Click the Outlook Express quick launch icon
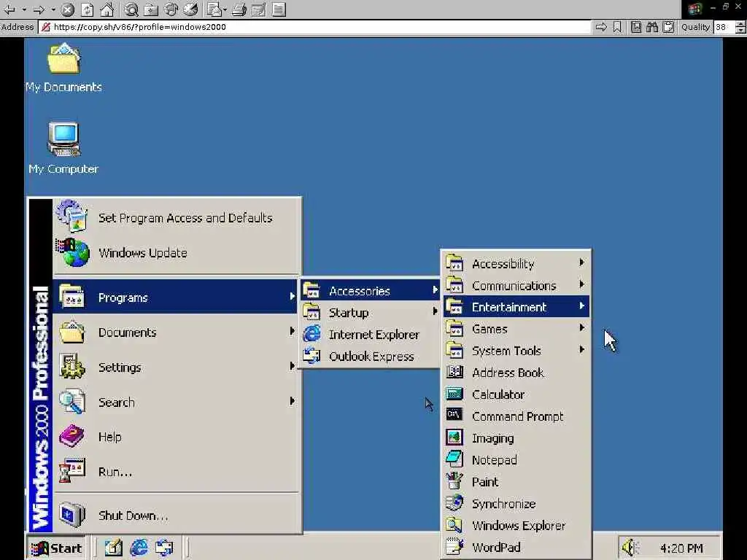Image resolution: width=747 pixels, height=560 pixels. coord(164,548)
